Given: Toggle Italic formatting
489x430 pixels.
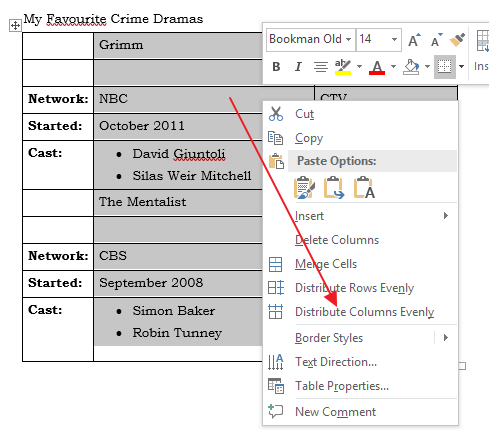Looking at the screenshot, I should pyautogui.click(x=298, y=67).
